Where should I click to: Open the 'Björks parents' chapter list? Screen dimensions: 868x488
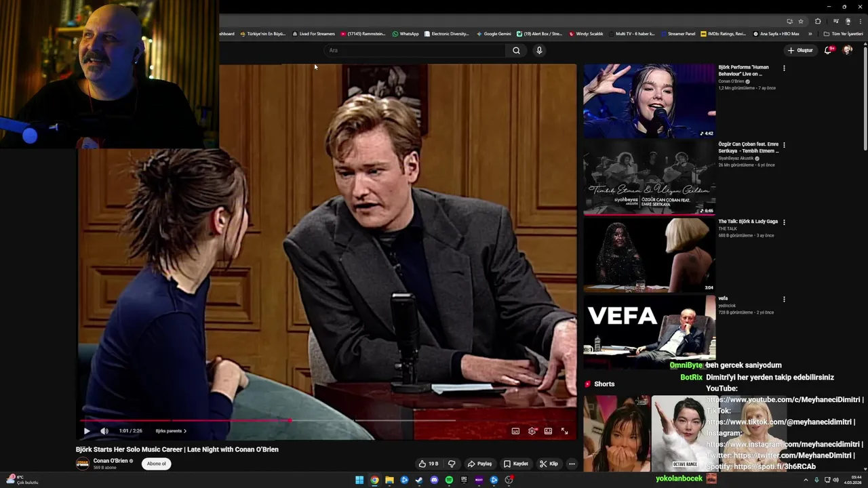[x=171, y=431]
